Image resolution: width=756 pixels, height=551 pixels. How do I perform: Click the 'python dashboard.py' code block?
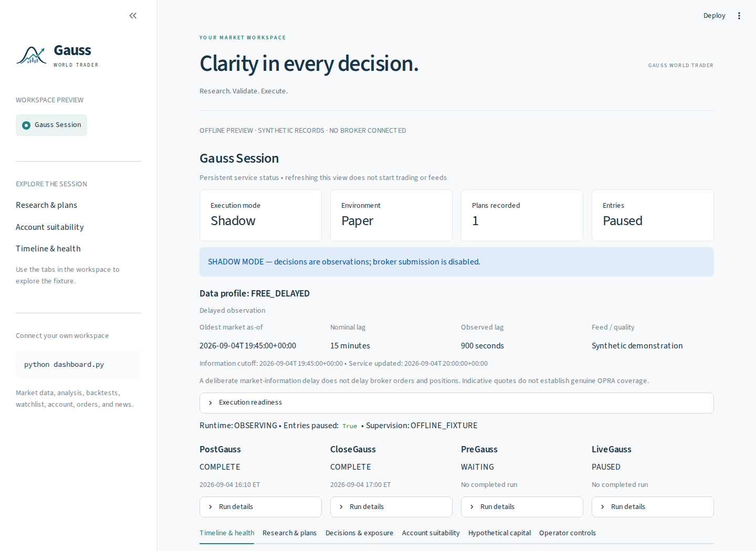78,365
